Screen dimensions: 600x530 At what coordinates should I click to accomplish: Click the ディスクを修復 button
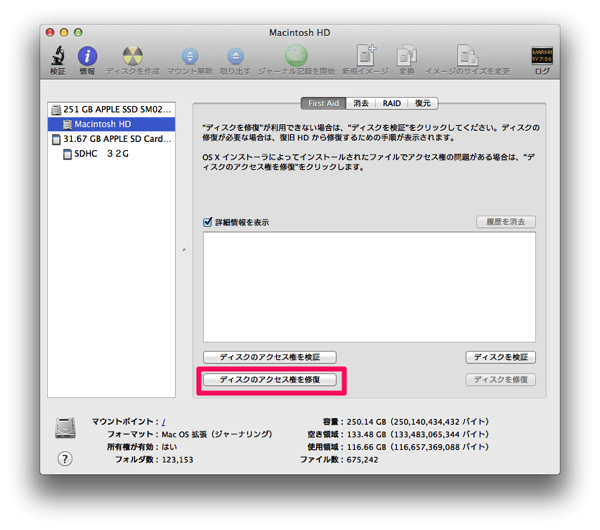click(501, 380)
